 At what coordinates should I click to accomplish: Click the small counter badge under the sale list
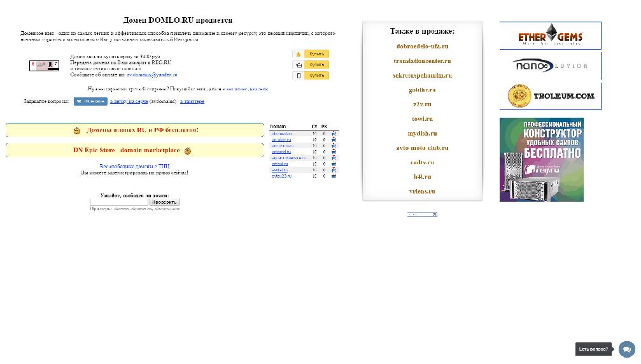[422, 214]
